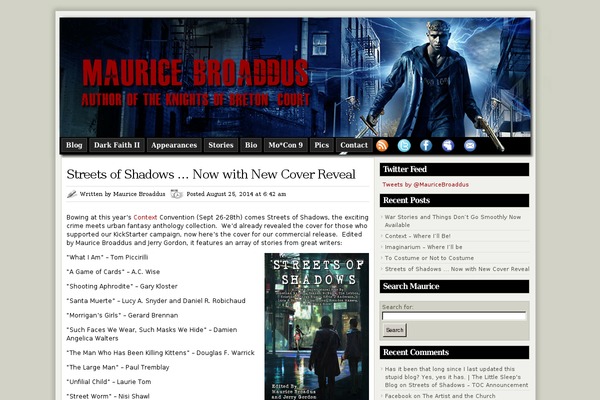This screenshot has width=600, height=400.
Task: Open the Pics menu item
Action: click(x=321, y=145)
